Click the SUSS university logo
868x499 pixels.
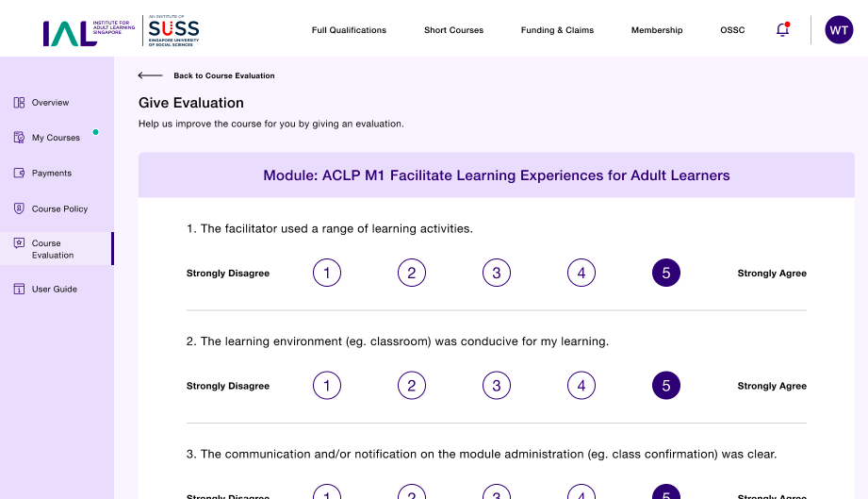point(173,30)
